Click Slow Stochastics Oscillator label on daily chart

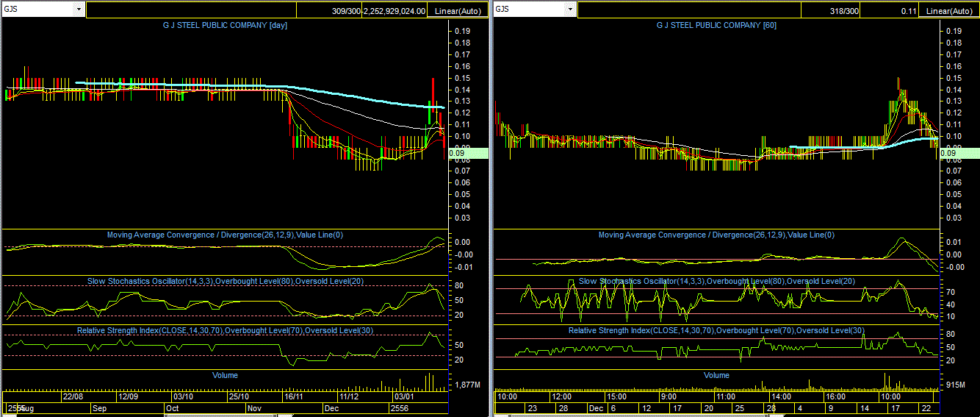(x=225, y=282)
